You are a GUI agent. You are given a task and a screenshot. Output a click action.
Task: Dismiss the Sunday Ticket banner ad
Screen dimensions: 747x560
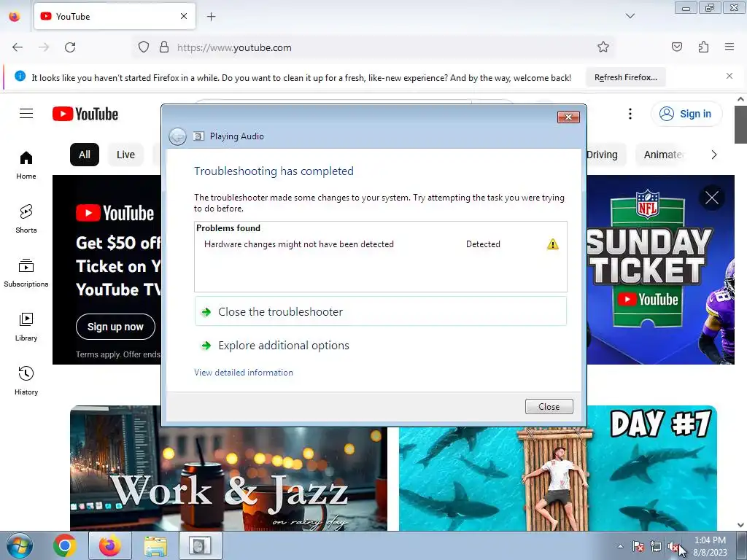[712, 198]
